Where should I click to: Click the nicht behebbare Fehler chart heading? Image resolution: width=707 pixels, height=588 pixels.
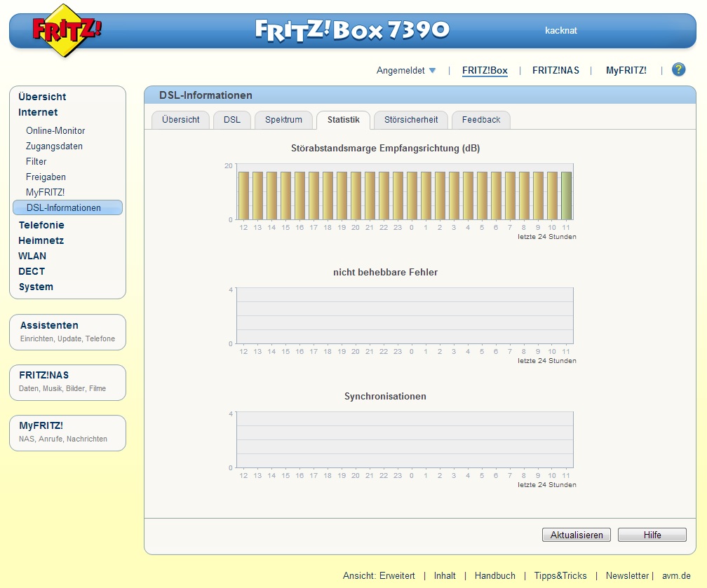click(385, 272)
